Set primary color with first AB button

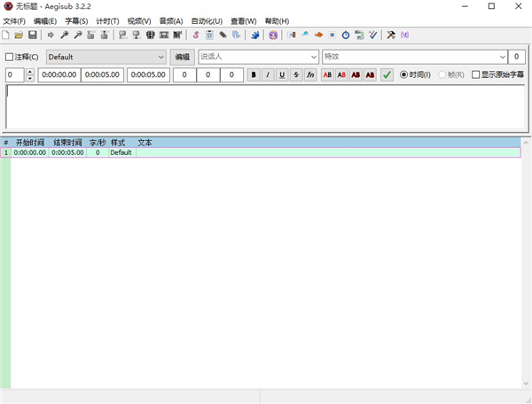click(x=327, y=74)
